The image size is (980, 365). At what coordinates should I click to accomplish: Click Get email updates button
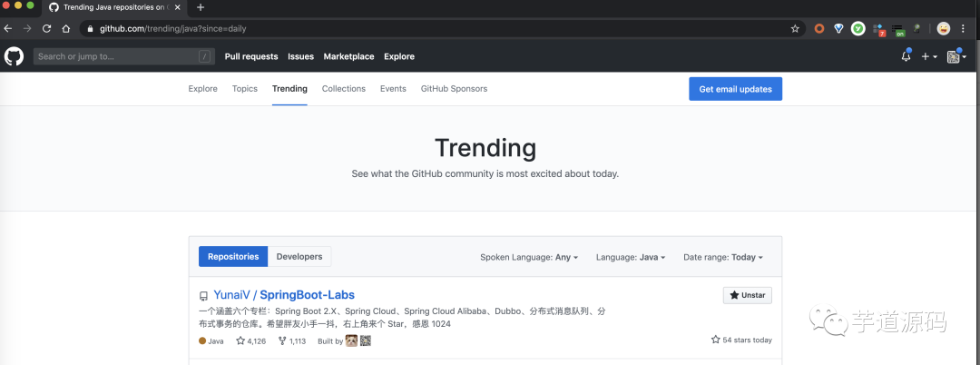735,89
